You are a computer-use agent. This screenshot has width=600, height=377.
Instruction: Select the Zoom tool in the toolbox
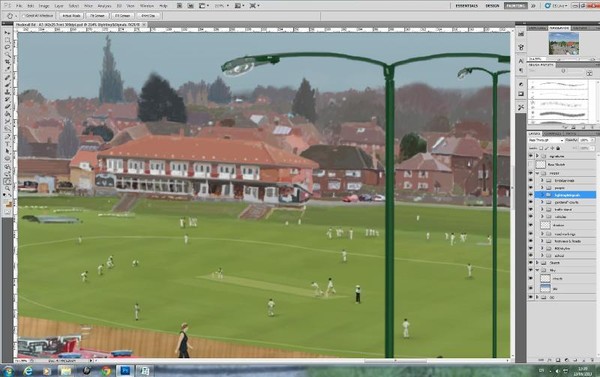click(x=7, y=188)
